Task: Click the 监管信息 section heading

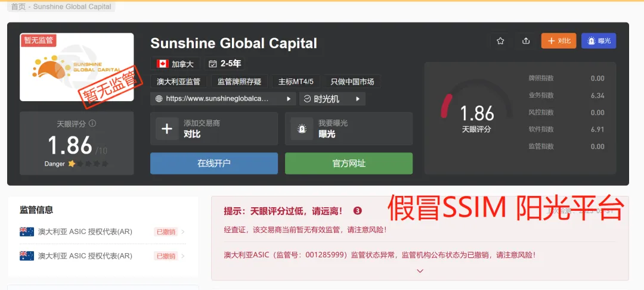Action: pyautogui.click(x=36, y=210)
